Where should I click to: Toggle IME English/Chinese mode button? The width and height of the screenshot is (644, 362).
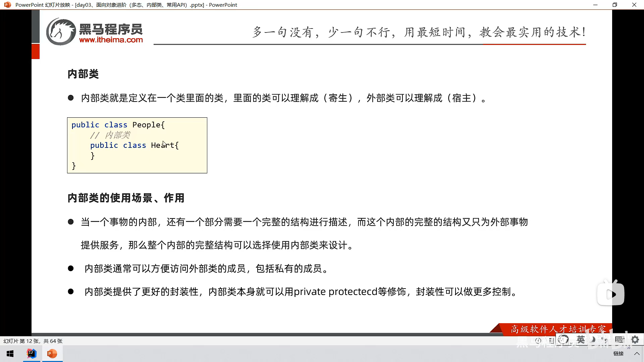pos(581,340)
